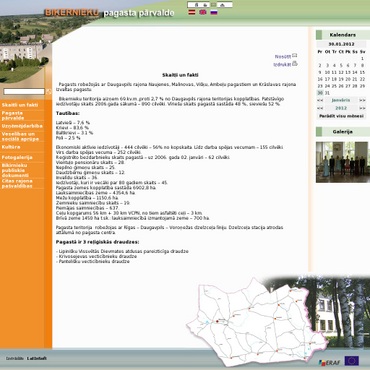Open Veselības un sociālā aprūpe menu item
Screen dimensions: 370x370
pos(20,136)
